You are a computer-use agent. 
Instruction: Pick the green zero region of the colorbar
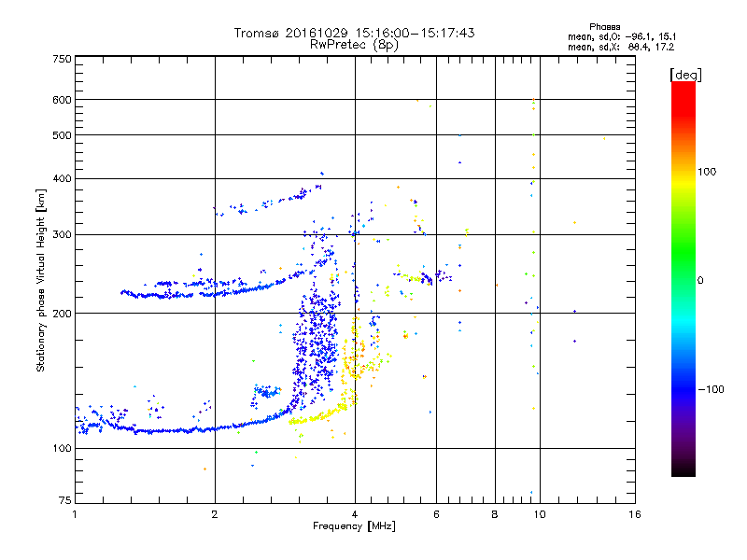(684, 280)
